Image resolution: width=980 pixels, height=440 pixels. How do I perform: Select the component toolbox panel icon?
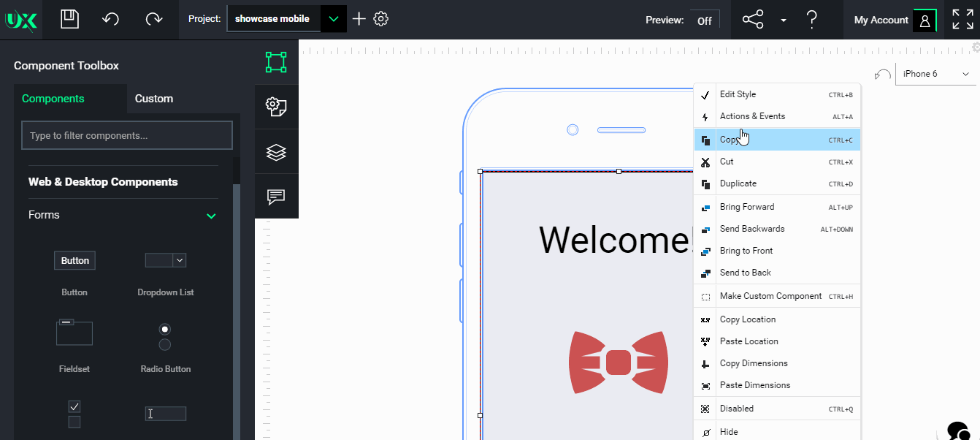(276, 62)
